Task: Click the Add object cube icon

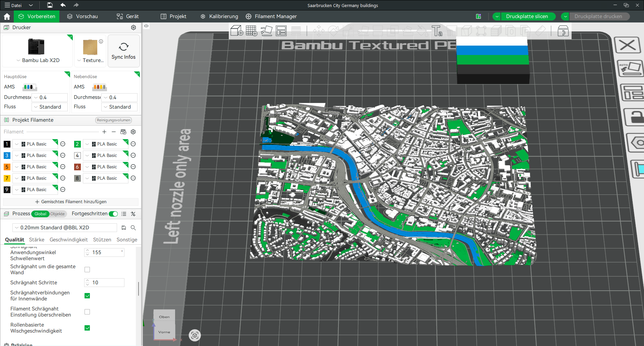Action: tap(236, 31)
